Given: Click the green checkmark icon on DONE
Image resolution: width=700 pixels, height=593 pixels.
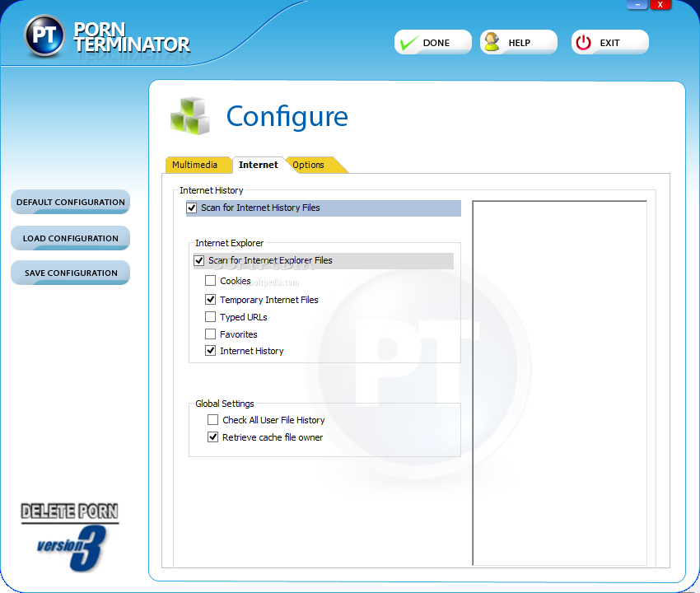Looking at the screenshot, I should (x=408, y=43).
